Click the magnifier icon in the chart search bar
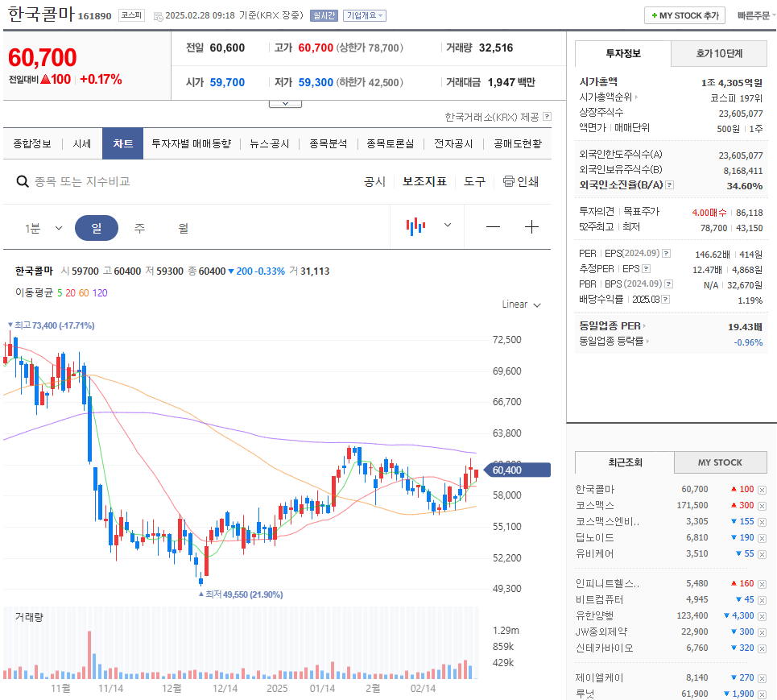Image resolution: width=777 pixels, height=700 pixels. [23, 181]
